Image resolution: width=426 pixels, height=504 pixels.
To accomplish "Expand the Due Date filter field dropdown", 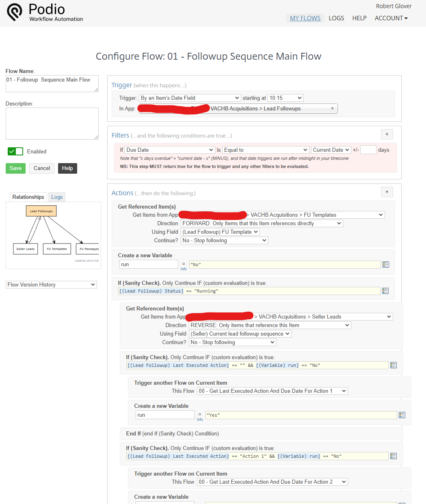I will [170, 150].
